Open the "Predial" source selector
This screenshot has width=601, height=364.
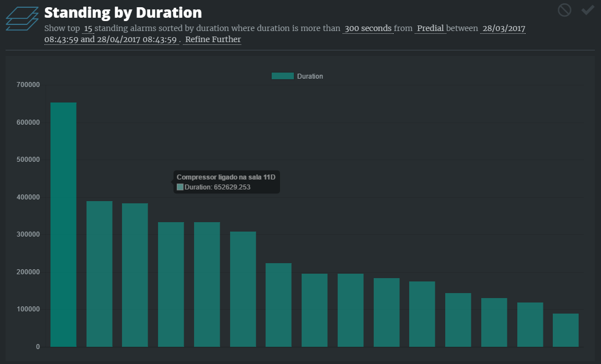click(430, 28)
